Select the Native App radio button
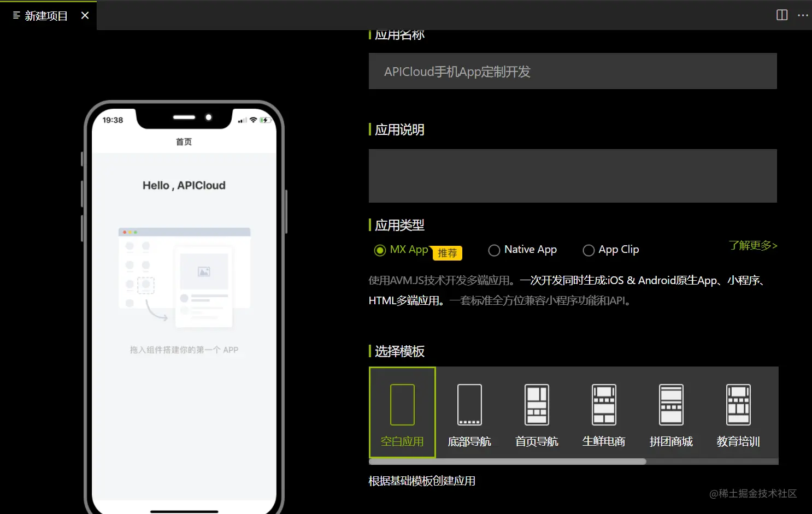This screenshot has width=812, height=514. coord(494,250)
